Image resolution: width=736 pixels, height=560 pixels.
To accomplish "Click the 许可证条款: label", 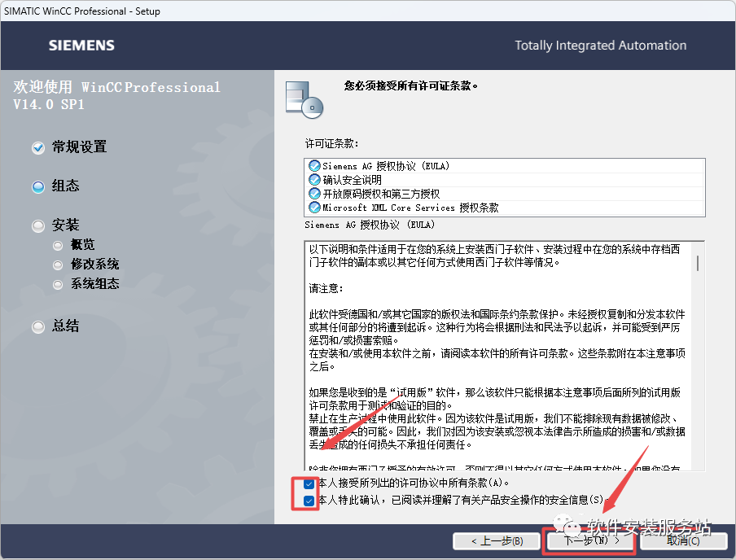I will [x=332, y=143].
